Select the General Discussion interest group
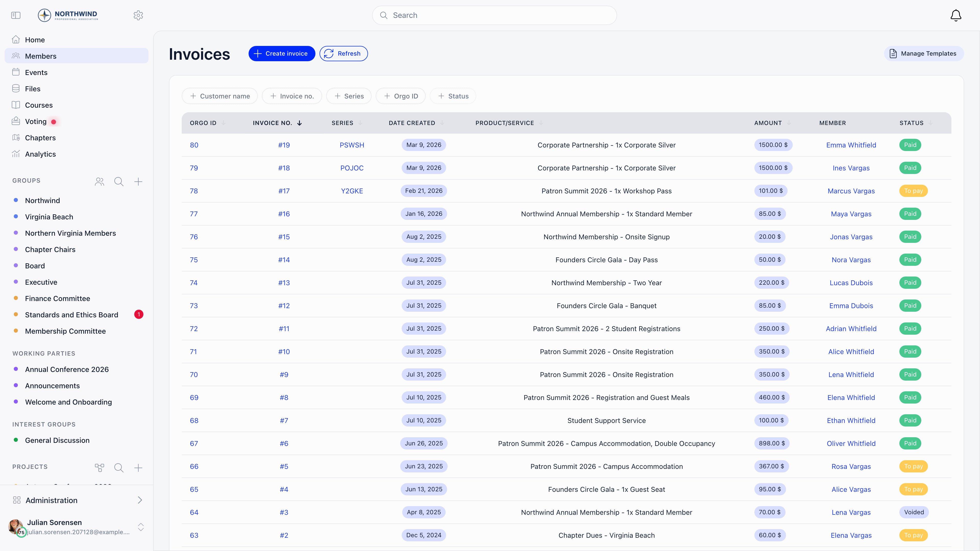 click(x=57, y=440)
